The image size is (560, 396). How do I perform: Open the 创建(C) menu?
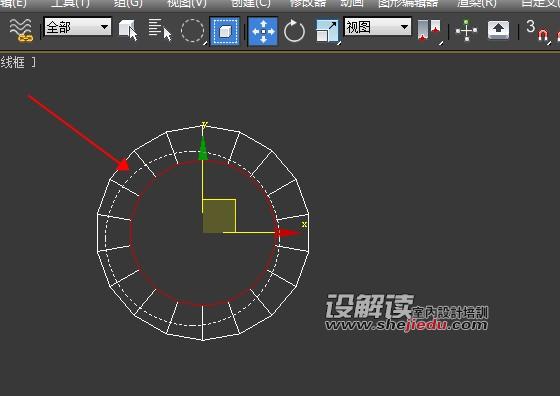tap(251, 4)
